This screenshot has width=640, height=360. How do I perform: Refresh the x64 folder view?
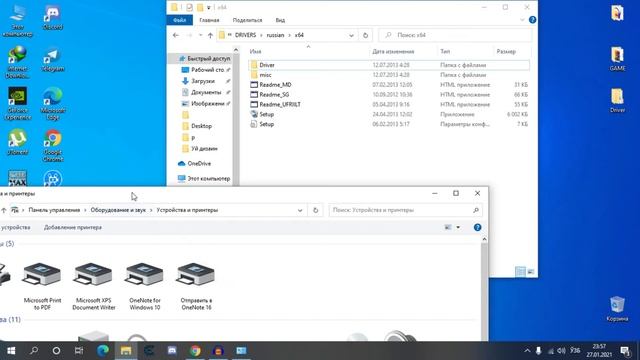(365, 35)
